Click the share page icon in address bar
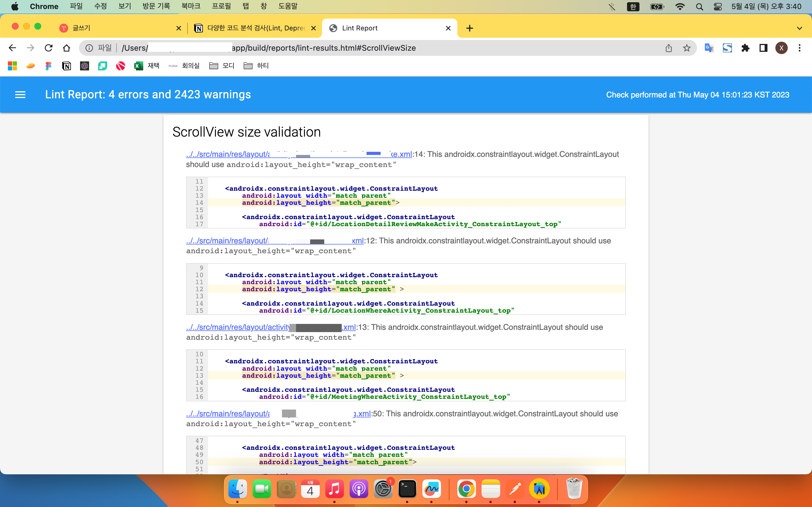Image resolution: width=812 pixels, height=507 pixels. coord(668,48)
